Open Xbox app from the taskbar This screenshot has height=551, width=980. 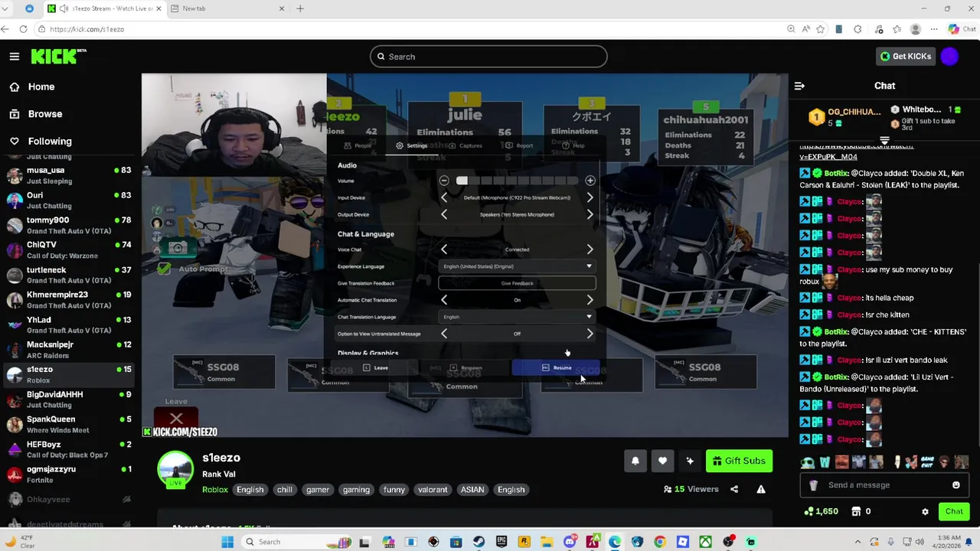coord(705,542)
